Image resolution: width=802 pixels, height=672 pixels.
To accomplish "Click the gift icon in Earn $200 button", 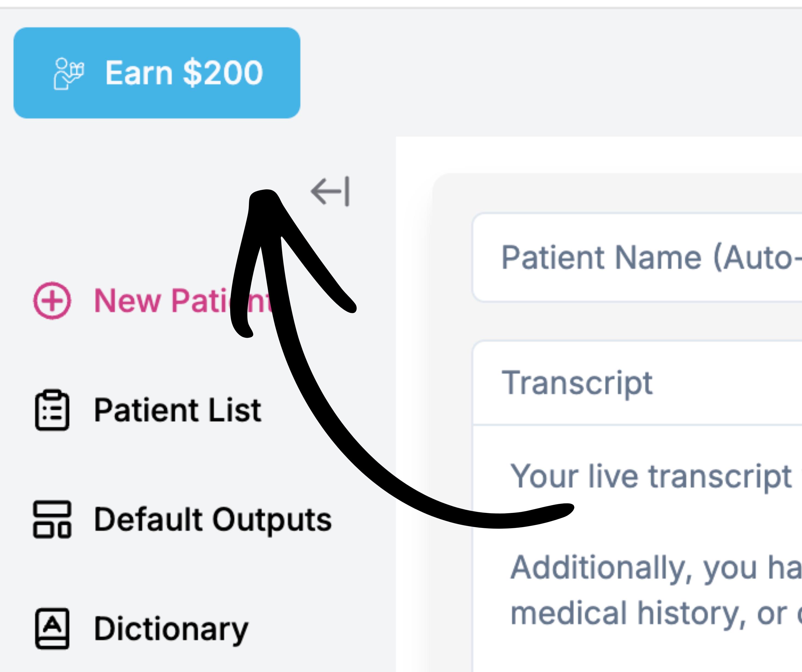I will tap(69, 73).
